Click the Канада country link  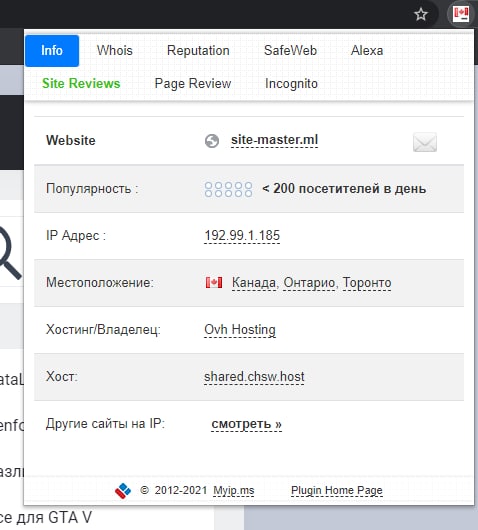[x=254, y=283]
